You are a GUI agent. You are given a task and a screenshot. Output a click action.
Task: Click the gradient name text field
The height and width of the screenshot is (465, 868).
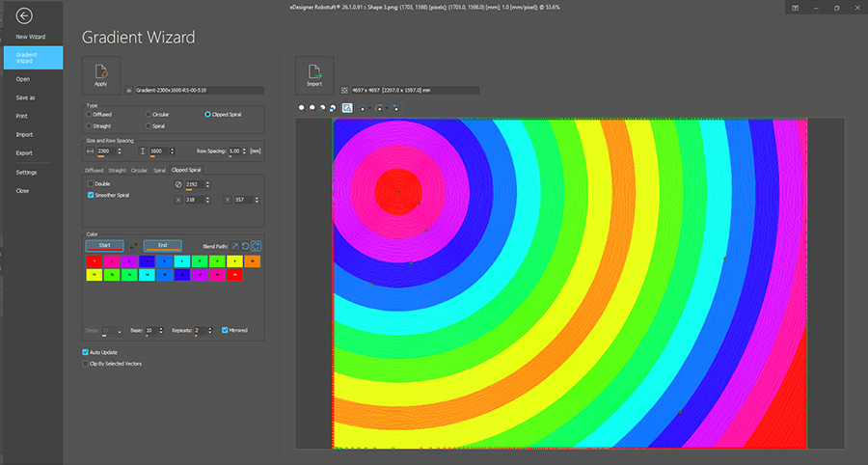click(x=200, y=91)
